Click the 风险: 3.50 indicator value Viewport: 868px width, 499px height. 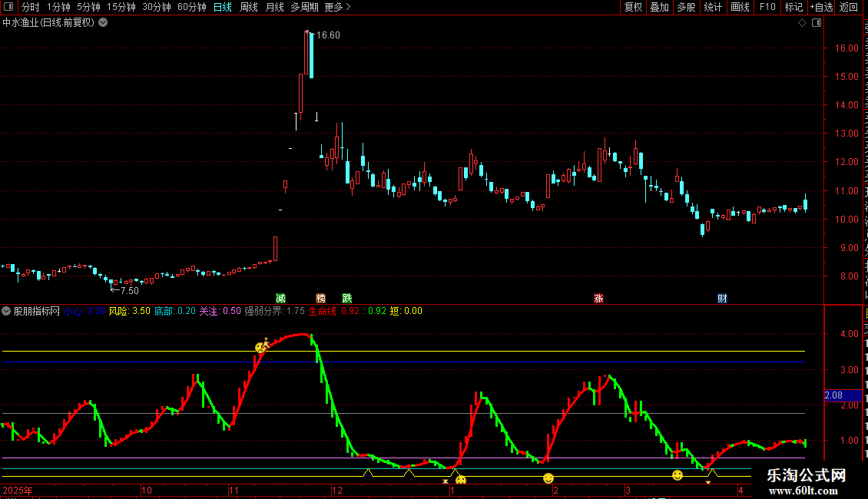tap(129, 311)
